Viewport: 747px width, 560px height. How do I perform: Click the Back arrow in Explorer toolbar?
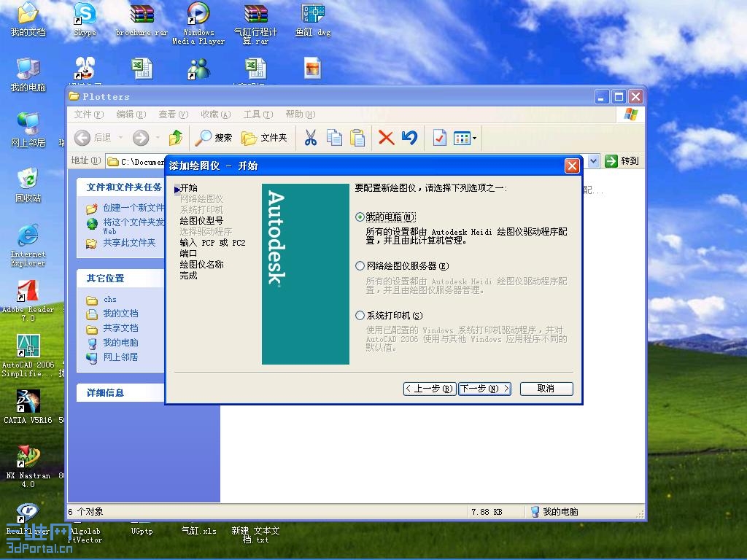(x=82, y=138)
